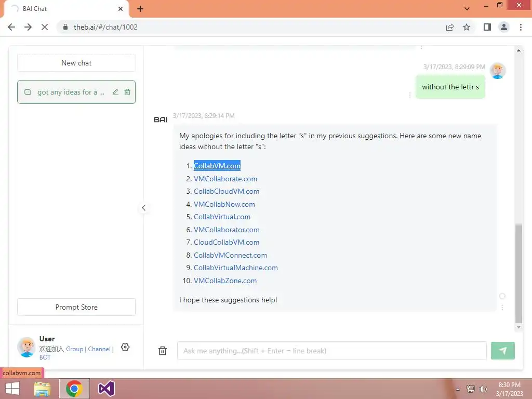
Task: Click Chrome icon in taskbar
Action: pyautogui.click(x=74, y=389)
